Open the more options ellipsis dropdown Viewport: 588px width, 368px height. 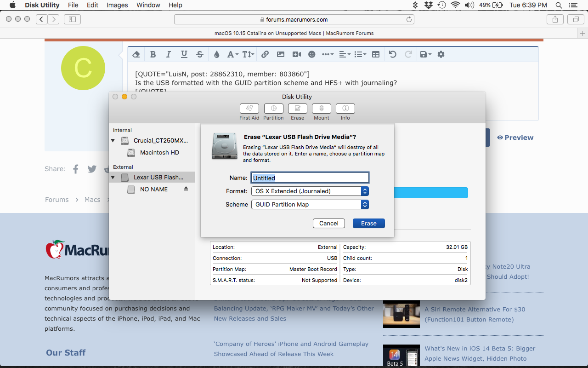click(328, 54)
